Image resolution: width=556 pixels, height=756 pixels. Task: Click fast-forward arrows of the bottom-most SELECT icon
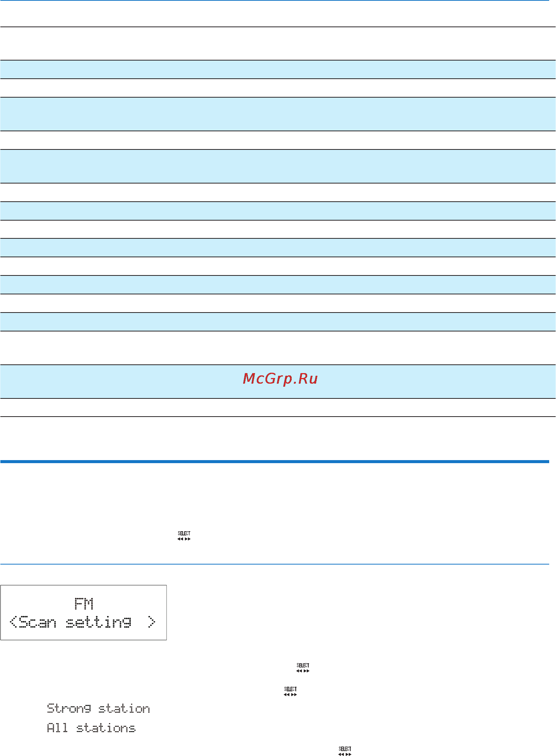click(x=349, y=754)
